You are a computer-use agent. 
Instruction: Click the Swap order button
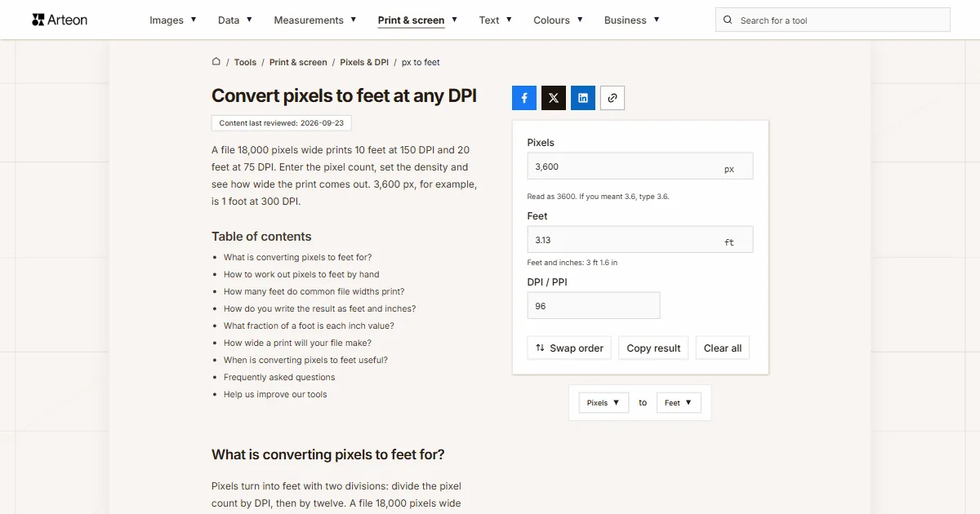(569, 348)
